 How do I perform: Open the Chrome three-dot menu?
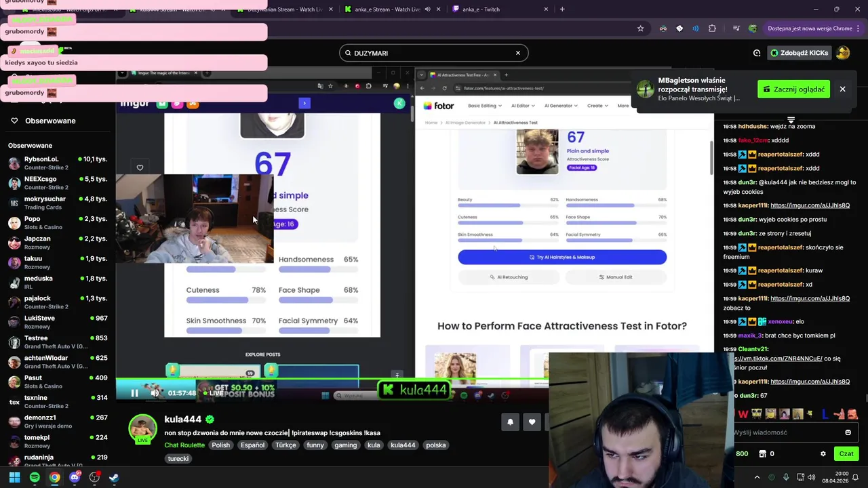tap(859, 28)
